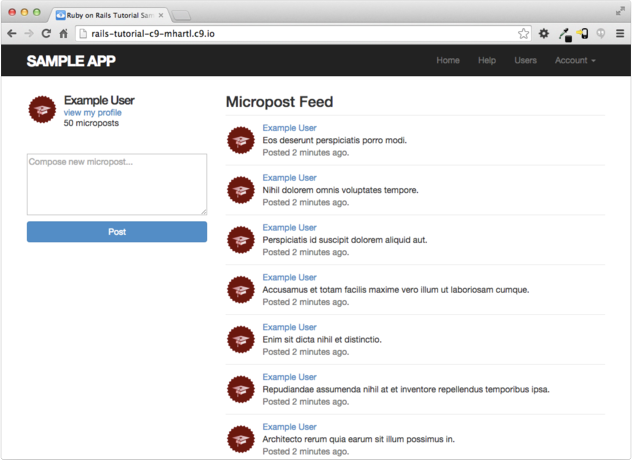The width and height of the screenshot is (632, 460).
Task: Open the Help nav link
Action: 487,61
